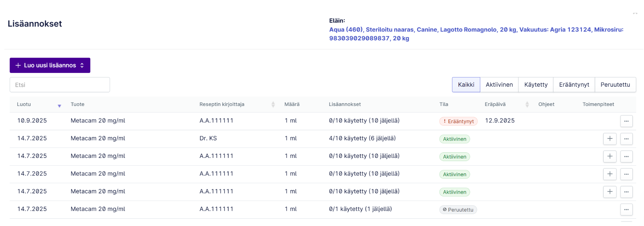Open the Aqua (460) animal details link
Image resolution: width=644 pixels, height=226 pixels.
(476, 34)
